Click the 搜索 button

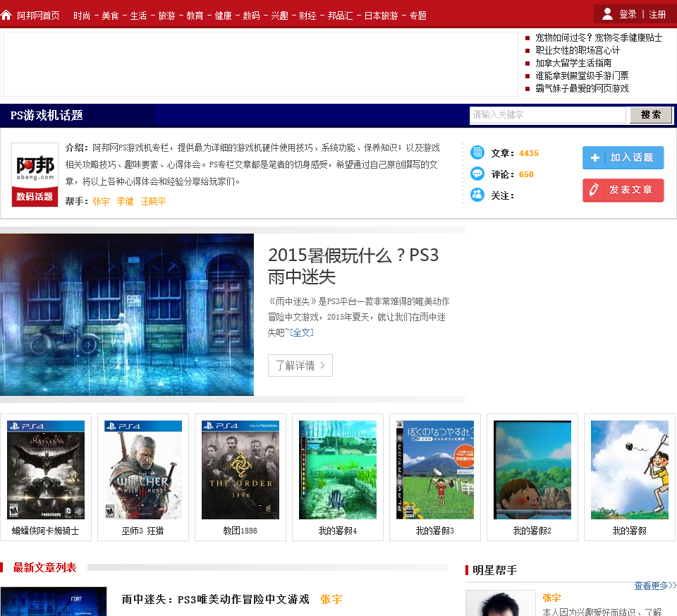pyautogui.click(x=651, y=115)
